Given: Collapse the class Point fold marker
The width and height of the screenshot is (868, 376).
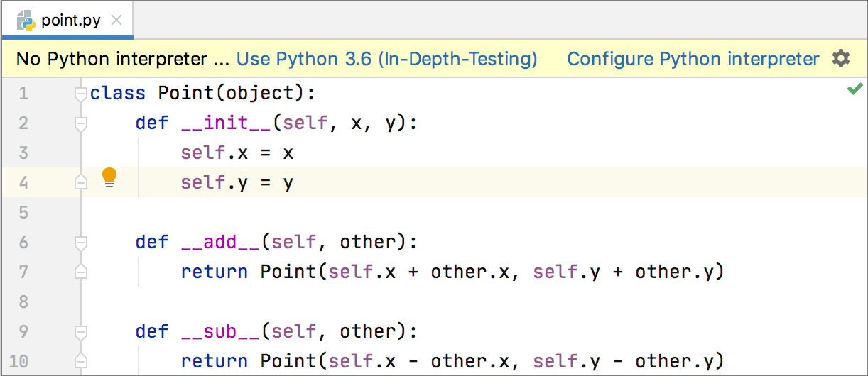Looking at the screenshot, I should coord(81,94).
